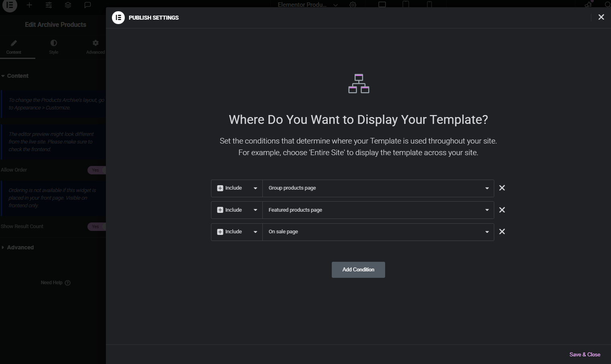This screenshot has height=364, width=611.
Task: Open the What's New megaphone icon
Action: click(588, 4)
